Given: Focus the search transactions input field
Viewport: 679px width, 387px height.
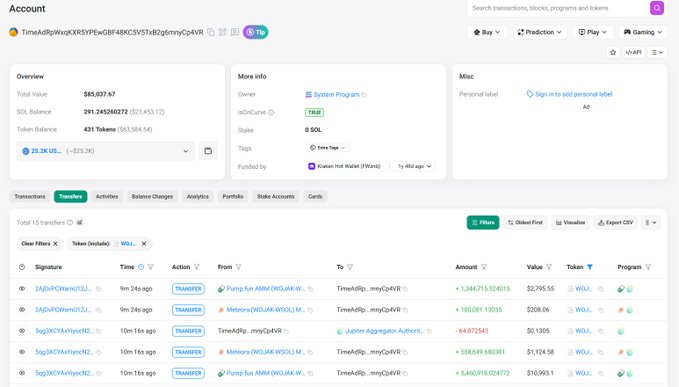Looking at the screenshot, I should pos(557,8).
